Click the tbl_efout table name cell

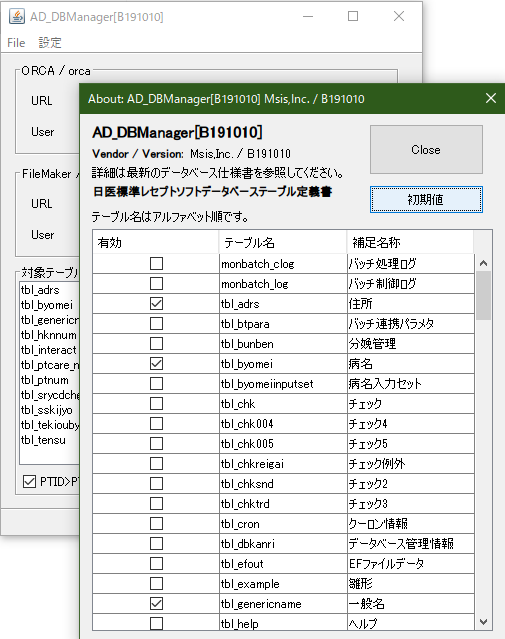pyautogui.click(x=283, y=564)
